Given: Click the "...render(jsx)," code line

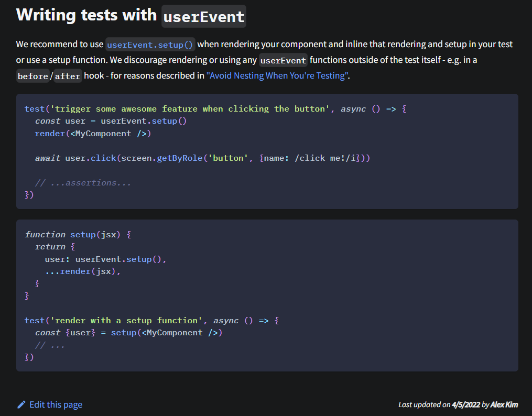Looking at the screenshot, I should click(83, 271).
